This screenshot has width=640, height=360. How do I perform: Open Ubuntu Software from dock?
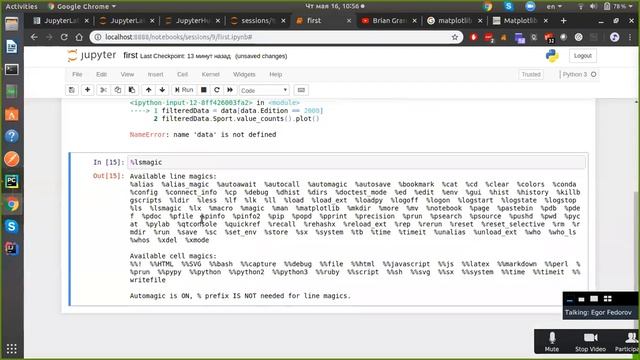[x=11, y=114]
